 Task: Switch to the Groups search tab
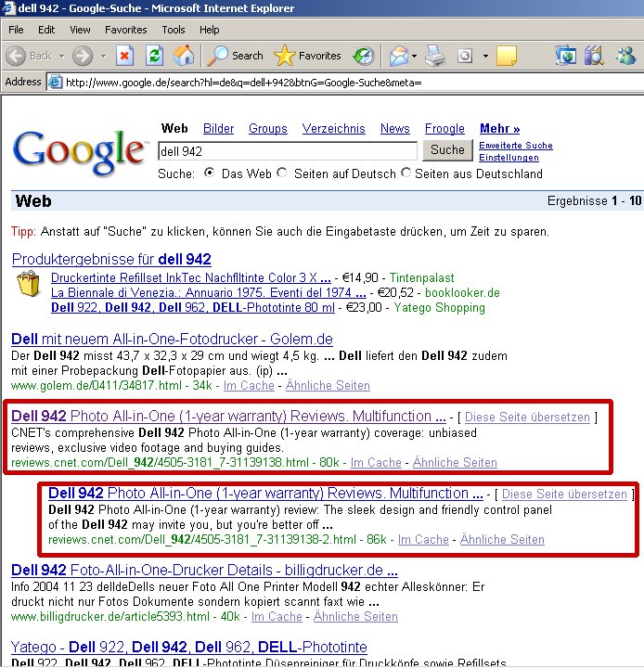click(268, 128)
